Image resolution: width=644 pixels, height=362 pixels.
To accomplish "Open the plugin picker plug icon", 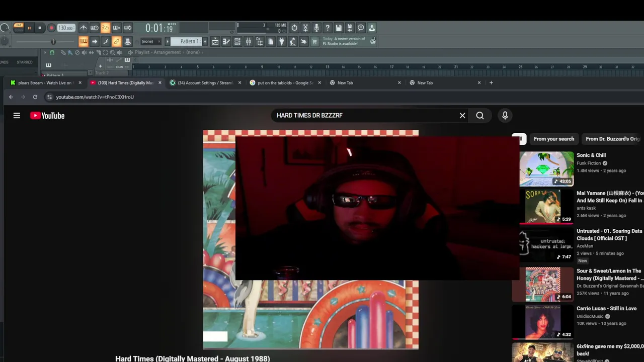I will tap(282, 42).
